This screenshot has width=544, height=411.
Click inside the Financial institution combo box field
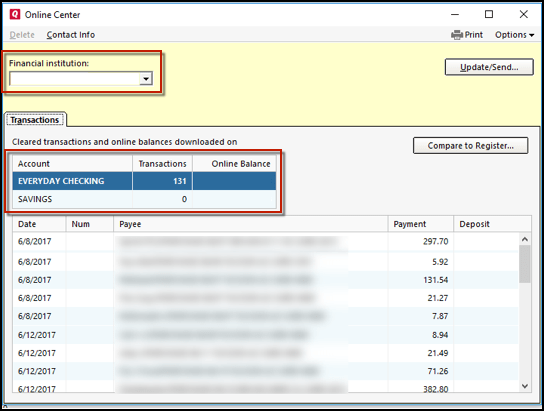click(x=75, y=79)
